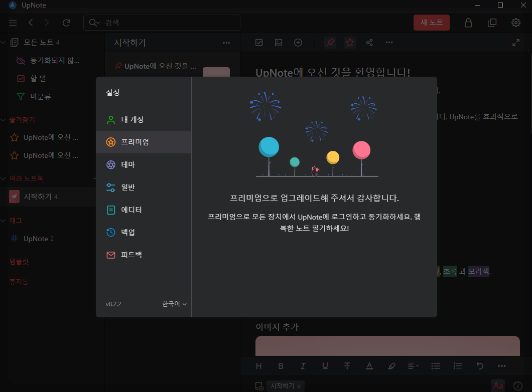Open the 에디터 editor settings
The width and height of the screenshot is (532, 392).
144,210
